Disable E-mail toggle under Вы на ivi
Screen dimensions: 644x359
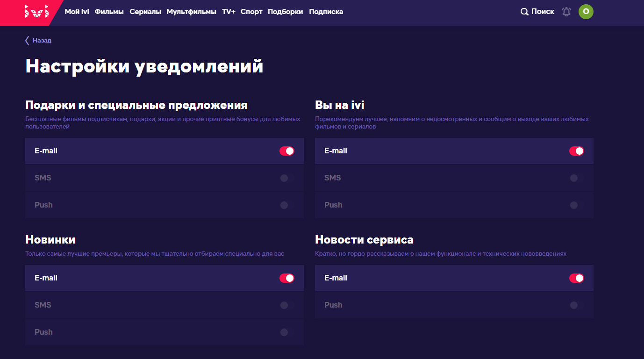[x=577, y=151]
